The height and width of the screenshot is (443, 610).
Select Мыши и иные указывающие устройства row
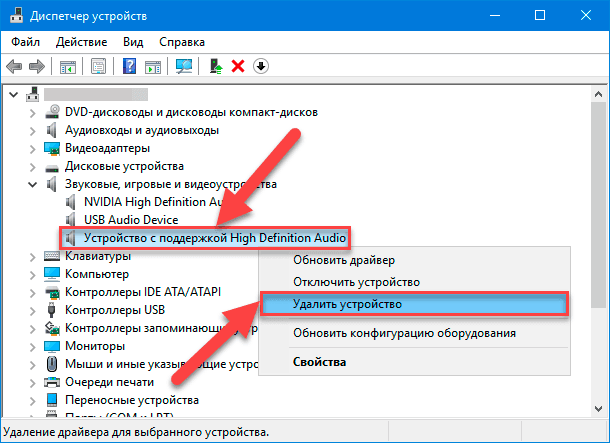click(161, 364)
